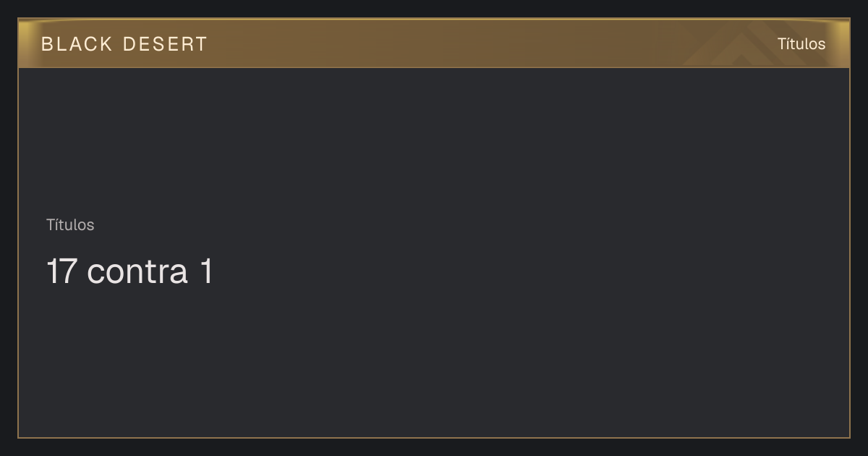Click the BLACK DESERT logo text
The image size is (868, 456).
[x=124, y=44]
